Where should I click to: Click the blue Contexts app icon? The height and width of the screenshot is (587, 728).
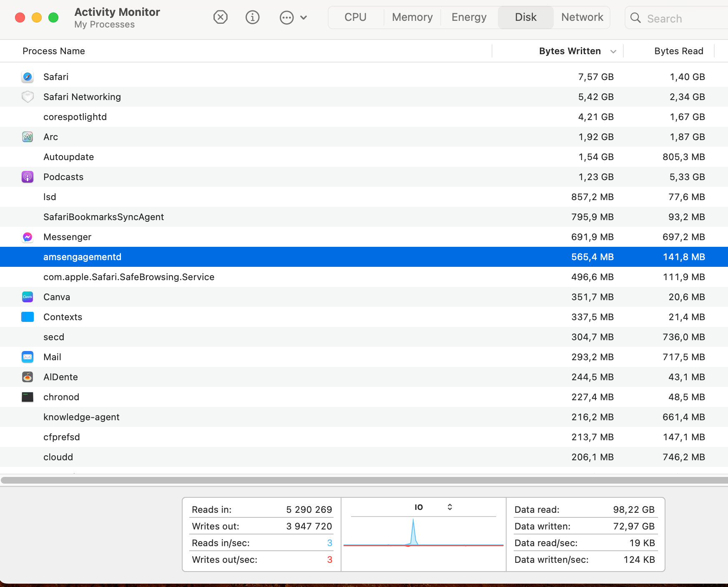[28, 317]
